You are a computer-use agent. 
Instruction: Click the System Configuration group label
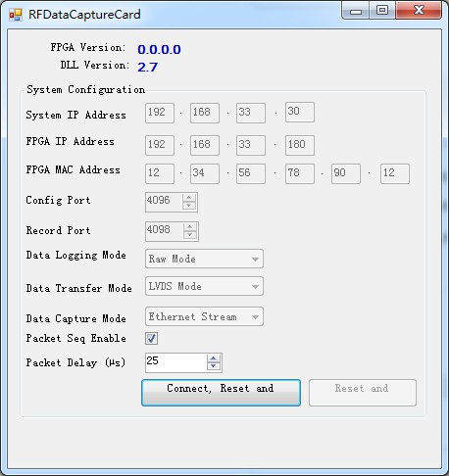(86, 89)
